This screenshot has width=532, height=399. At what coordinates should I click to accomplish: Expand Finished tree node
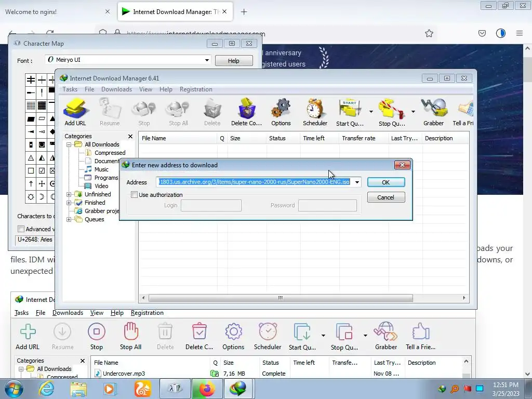point(69,203)
